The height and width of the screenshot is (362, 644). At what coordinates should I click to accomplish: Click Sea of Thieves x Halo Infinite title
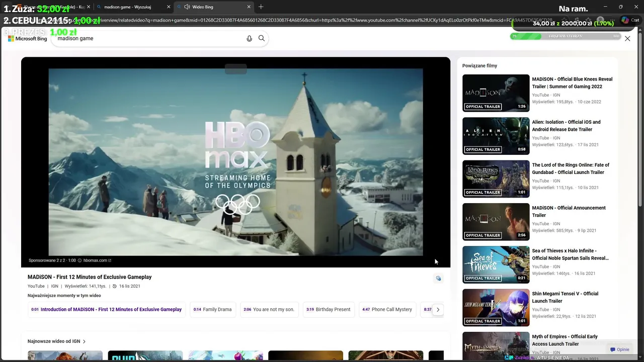tap(571, 254)
